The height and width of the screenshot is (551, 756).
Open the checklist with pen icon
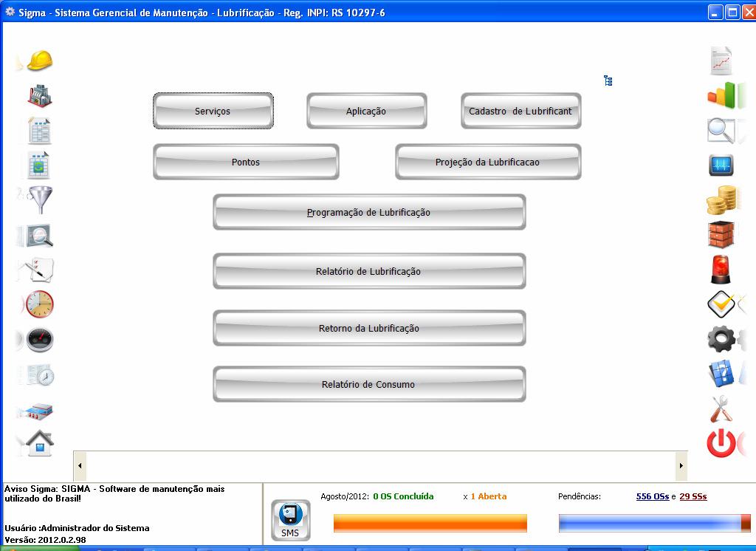pos(41,270)
